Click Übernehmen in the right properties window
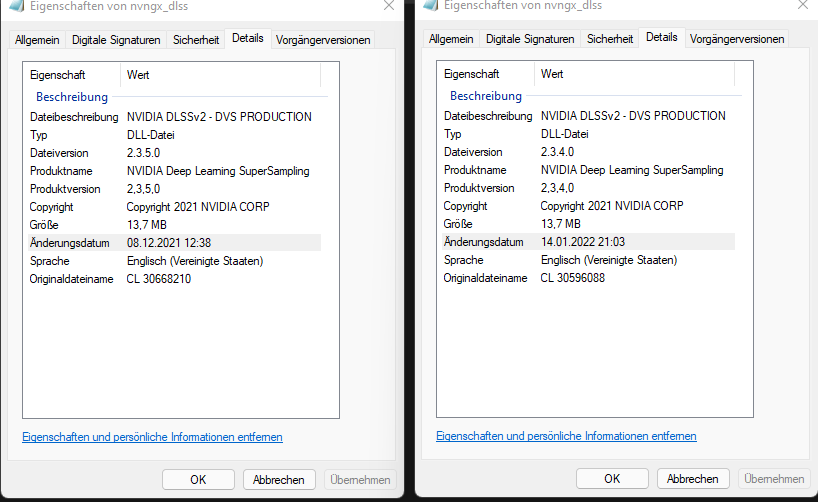The width and height of the screenshot is (818, 502). tap(774, 479)
